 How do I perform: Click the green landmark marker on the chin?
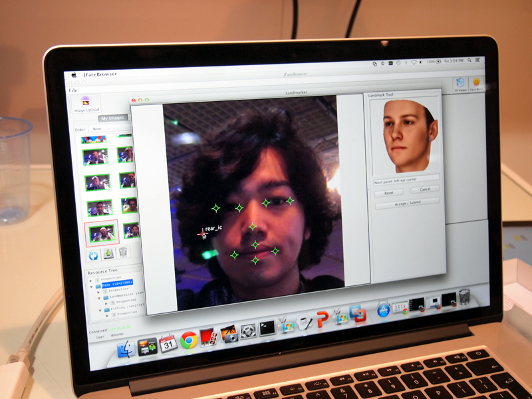click(255, 260)
